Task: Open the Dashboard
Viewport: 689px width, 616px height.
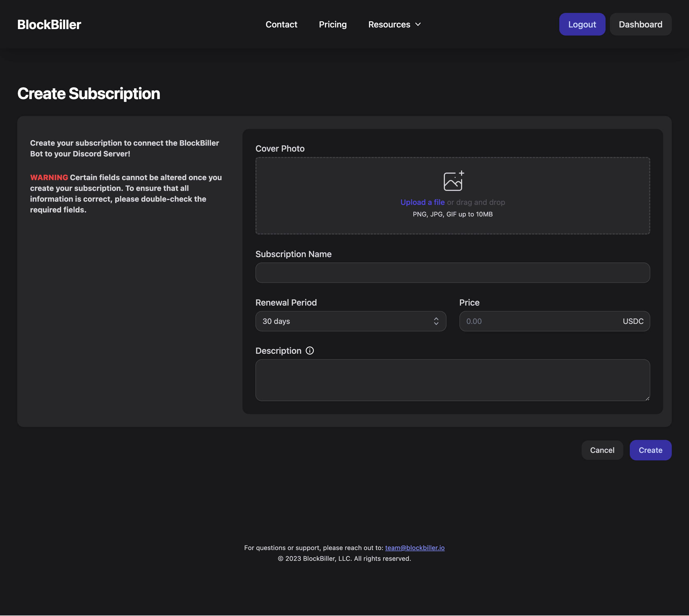Action: pos(640,24)
